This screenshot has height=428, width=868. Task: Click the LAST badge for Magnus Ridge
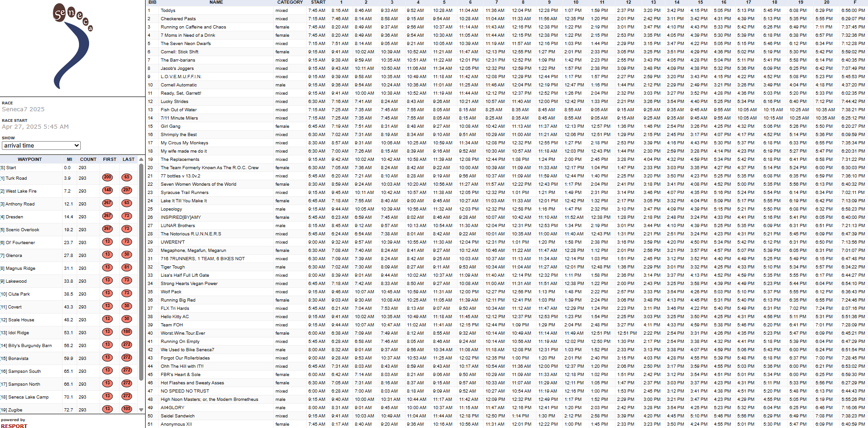coord(127,268)
